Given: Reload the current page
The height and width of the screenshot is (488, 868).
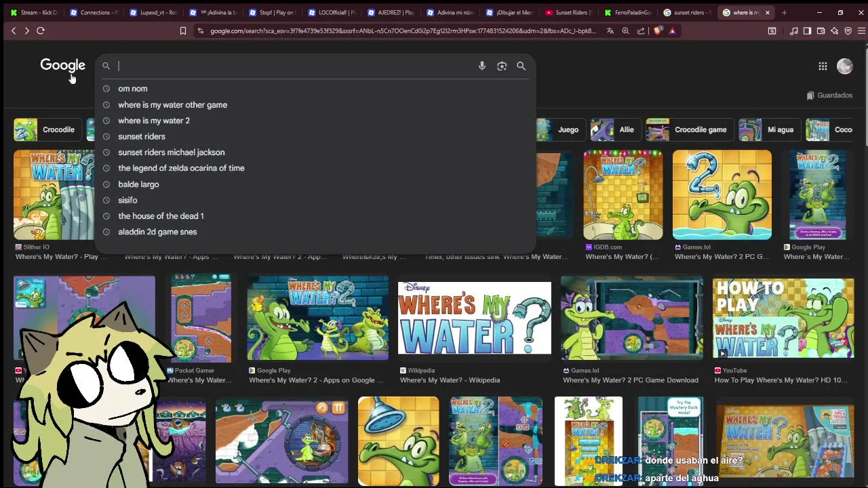Looking at the screenshot, I should coord(41,30).
